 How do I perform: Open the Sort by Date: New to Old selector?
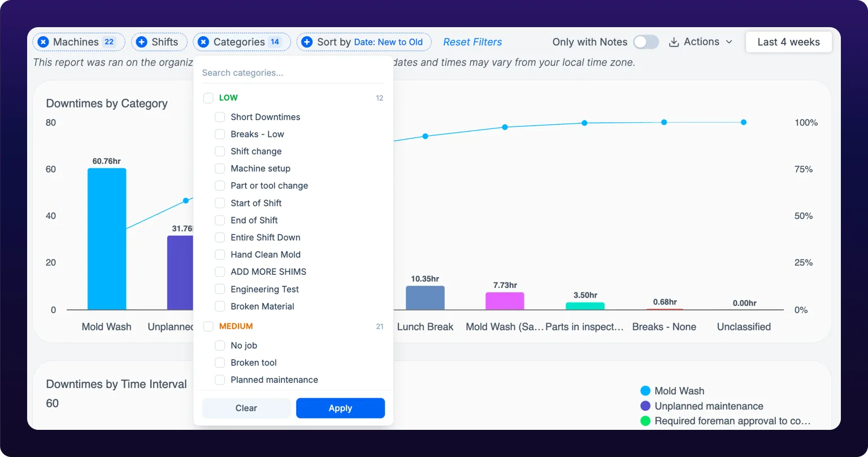pos(364,42)
